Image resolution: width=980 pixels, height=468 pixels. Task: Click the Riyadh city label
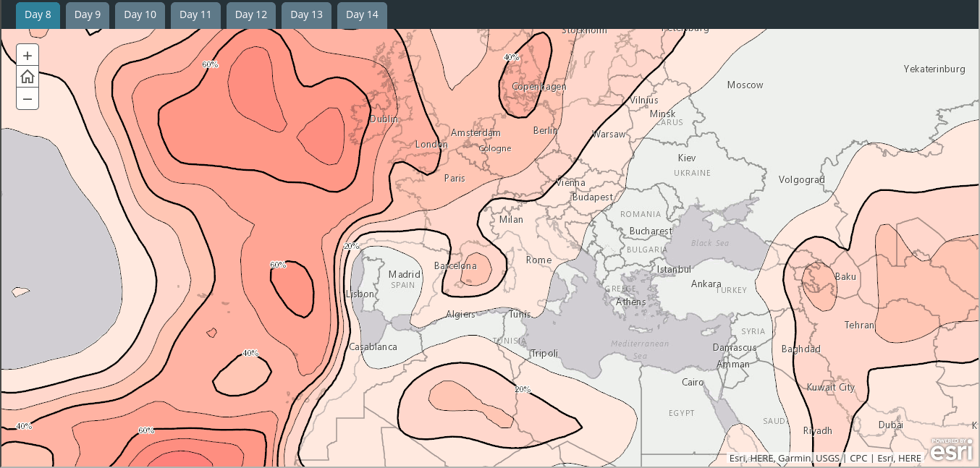click(817, 430)
